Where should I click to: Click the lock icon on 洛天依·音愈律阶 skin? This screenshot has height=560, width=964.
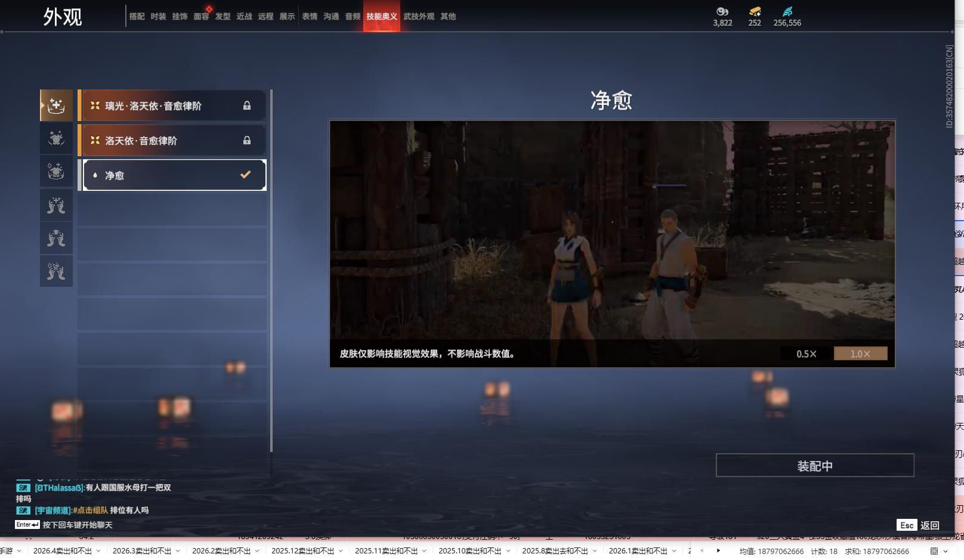coord(247,141)
